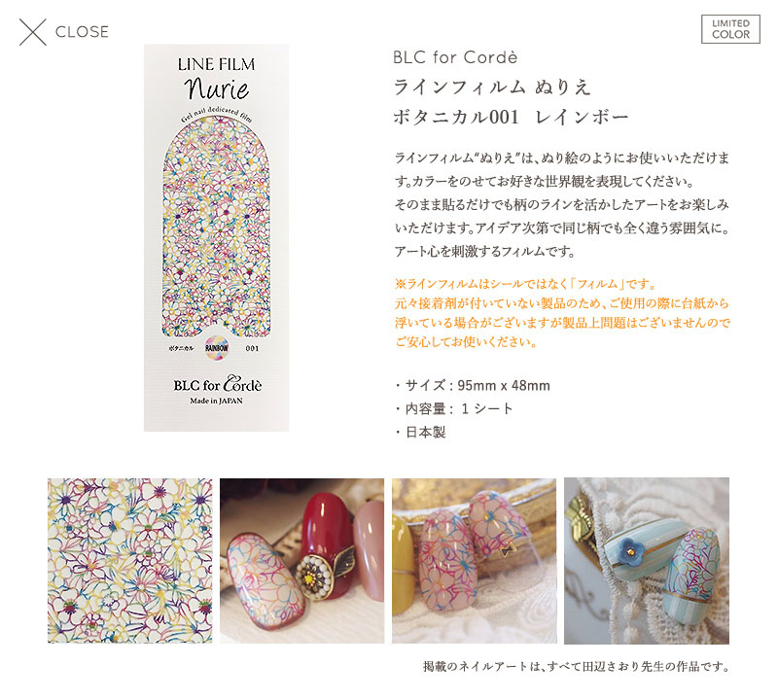The height and width of the screenshot is (700, 778).
Task: Click the BLC for Cordè logo on package
Action: click(x=217, y=384)
